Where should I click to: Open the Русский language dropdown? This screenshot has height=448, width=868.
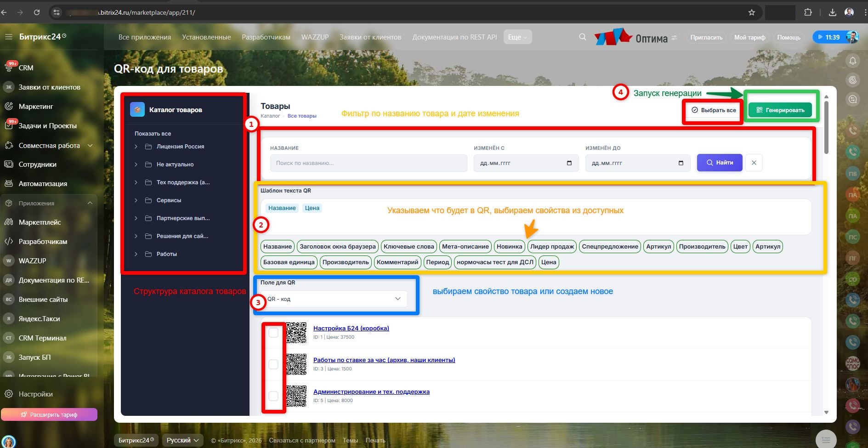[x=182, y=440]
